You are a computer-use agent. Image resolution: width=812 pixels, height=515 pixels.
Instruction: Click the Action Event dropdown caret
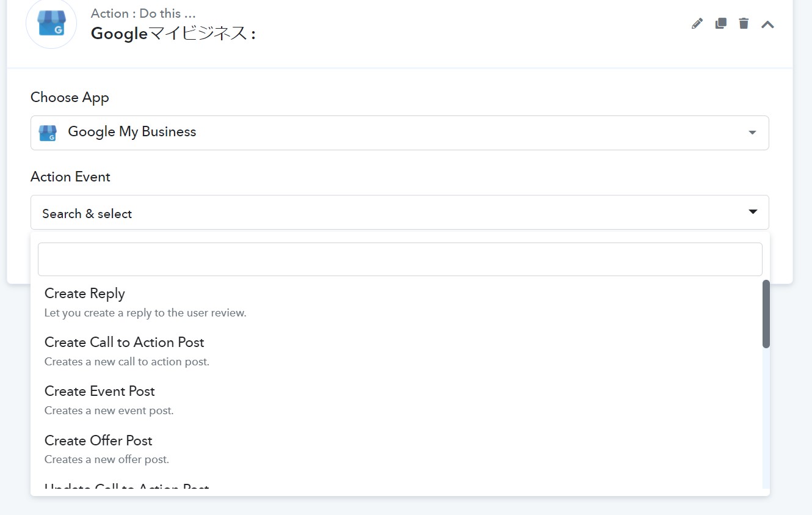tap(753, 212)
